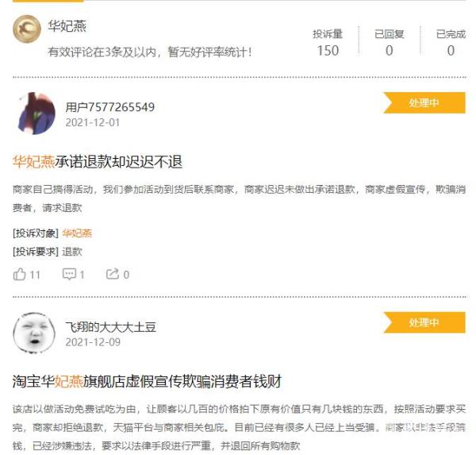The height and width of the screenshot is (455, 476).
Task: Click date 2021-12-09 under second user
Action: 93,342
